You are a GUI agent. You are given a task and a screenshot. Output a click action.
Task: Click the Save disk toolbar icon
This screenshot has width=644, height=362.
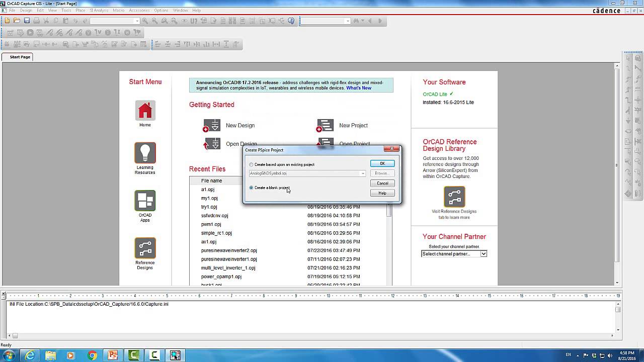(27, 21)
